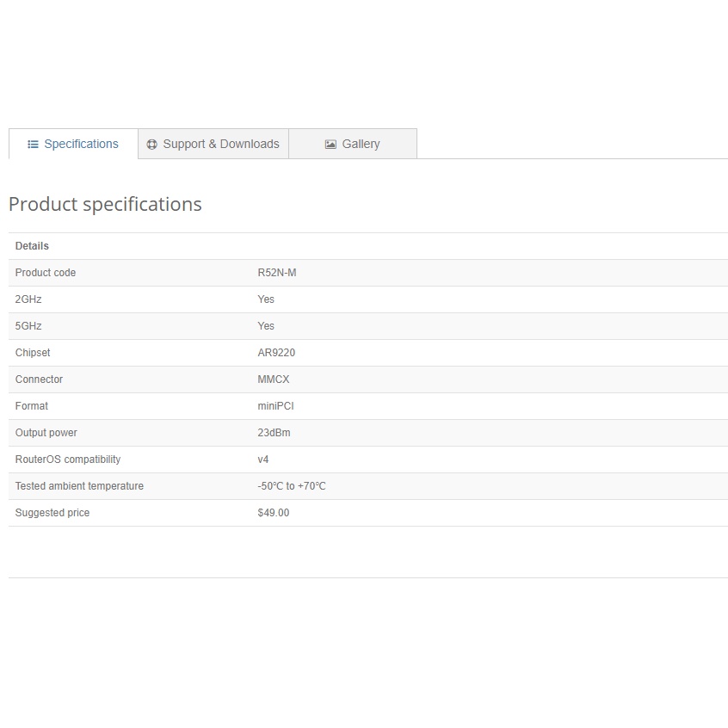Select the R52N-M product code value
The image size is (728, 728).
point(276,273)
